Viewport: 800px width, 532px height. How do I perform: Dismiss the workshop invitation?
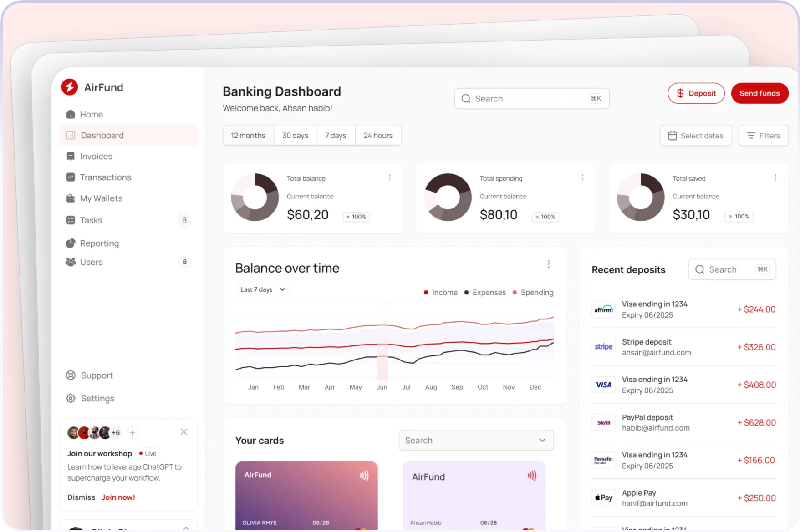point(81,497)
